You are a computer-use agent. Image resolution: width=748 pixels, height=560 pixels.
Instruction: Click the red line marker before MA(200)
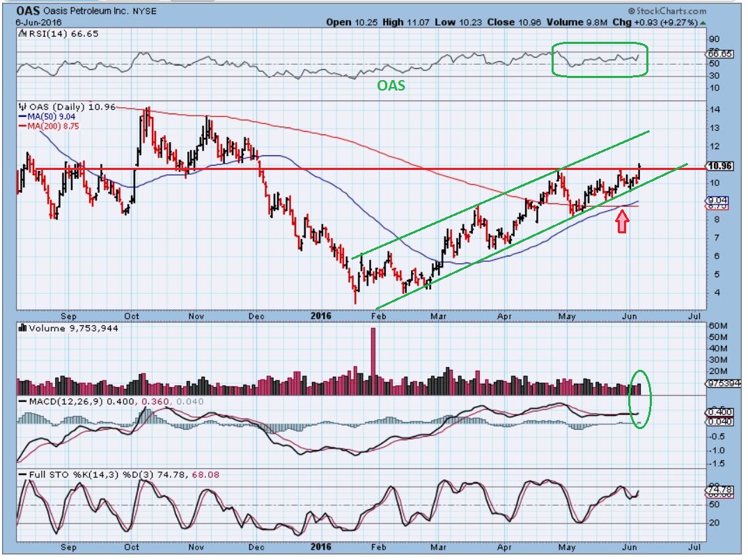(x=22, y=126)
